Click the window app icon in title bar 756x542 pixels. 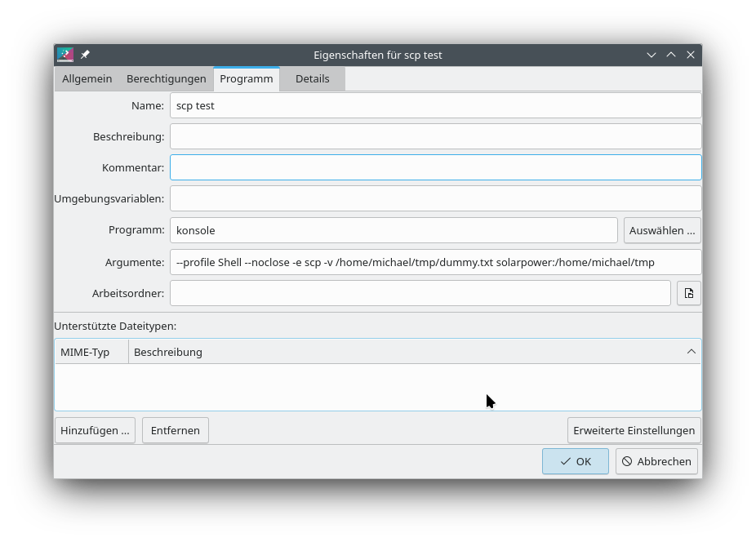click(x=65, y=55)
